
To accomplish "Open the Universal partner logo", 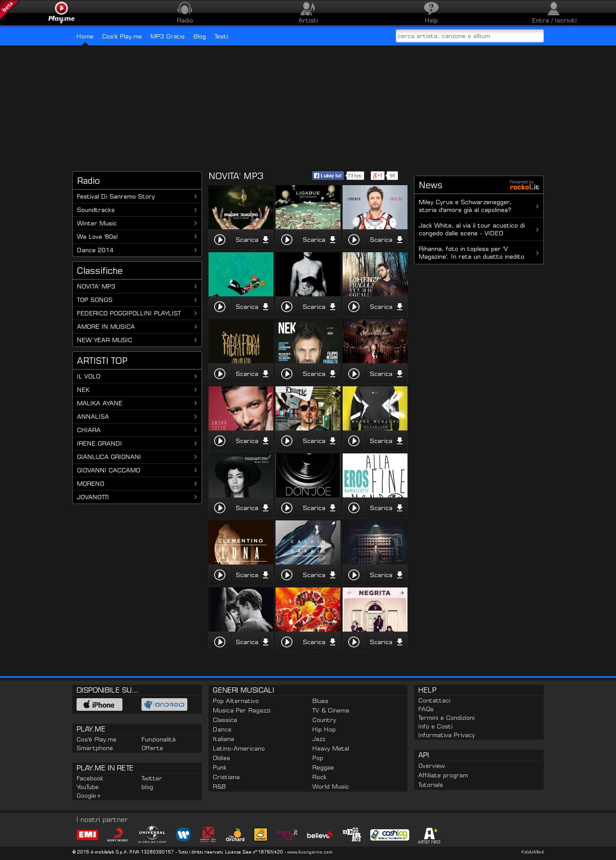I will (x=152, y=835).
